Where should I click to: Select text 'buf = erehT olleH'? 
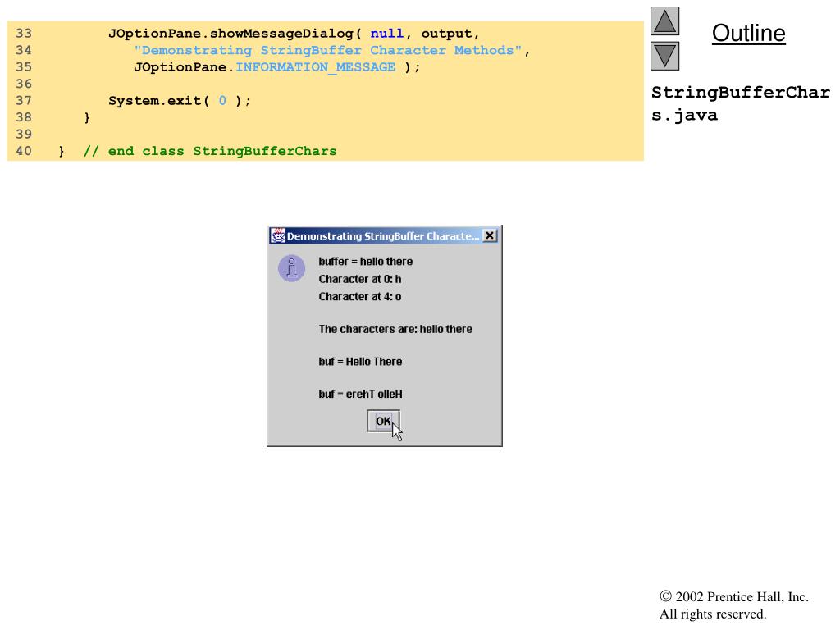360,395
